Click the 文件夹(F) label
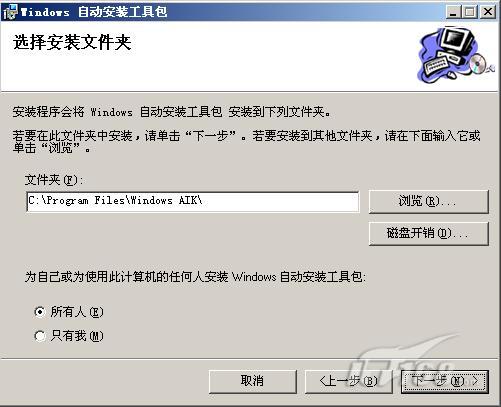Screen dimensions: 501x407 (54, 180)
